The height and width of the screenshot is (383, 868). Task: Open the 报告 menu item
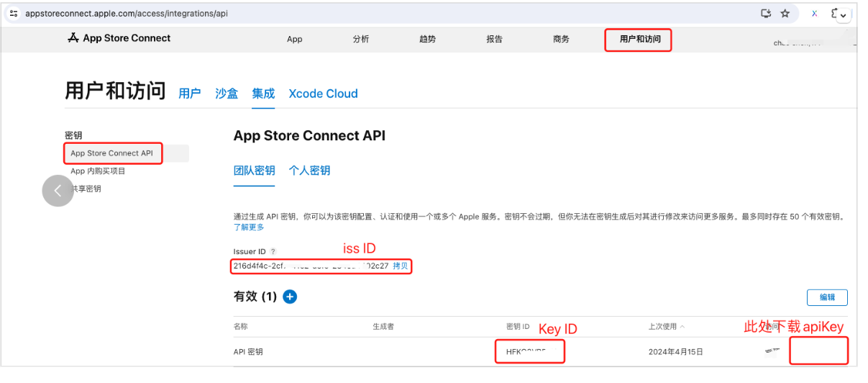[x=494, y=40]
